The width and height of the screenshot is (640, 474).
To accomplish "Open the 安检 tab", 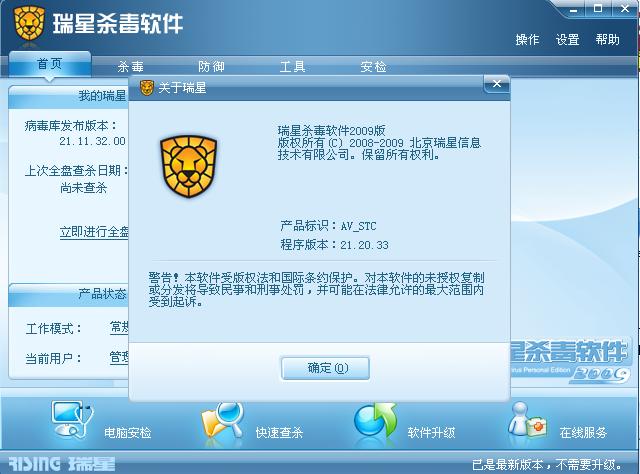I will point(373,67).
